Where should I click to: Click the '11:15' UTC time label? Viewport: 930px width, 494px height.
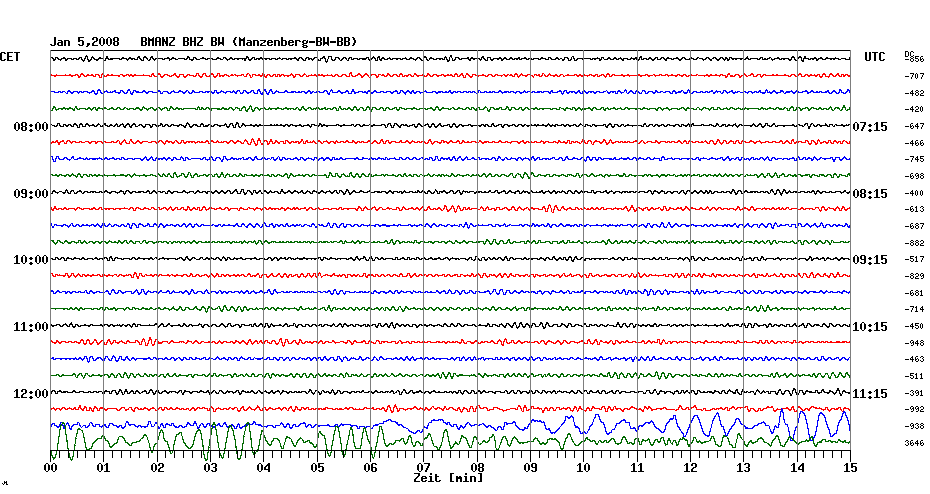(870, 394)
